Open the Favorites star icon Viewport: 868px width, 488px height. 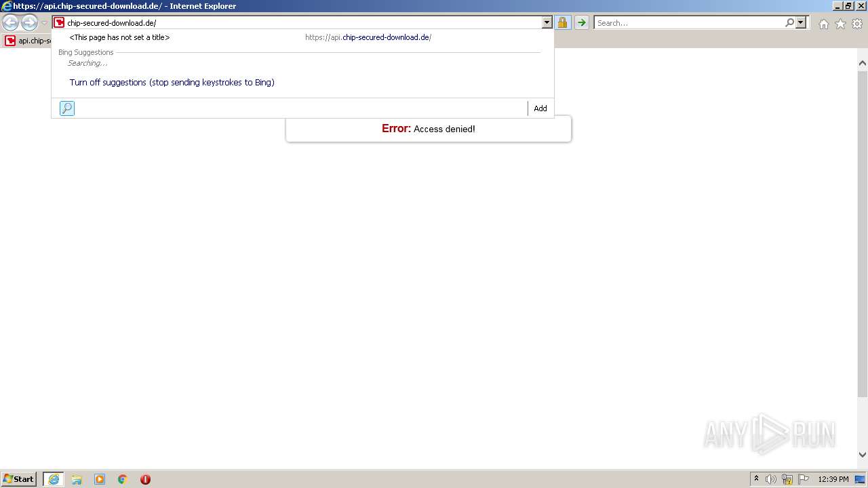click(x=840, y=24)
